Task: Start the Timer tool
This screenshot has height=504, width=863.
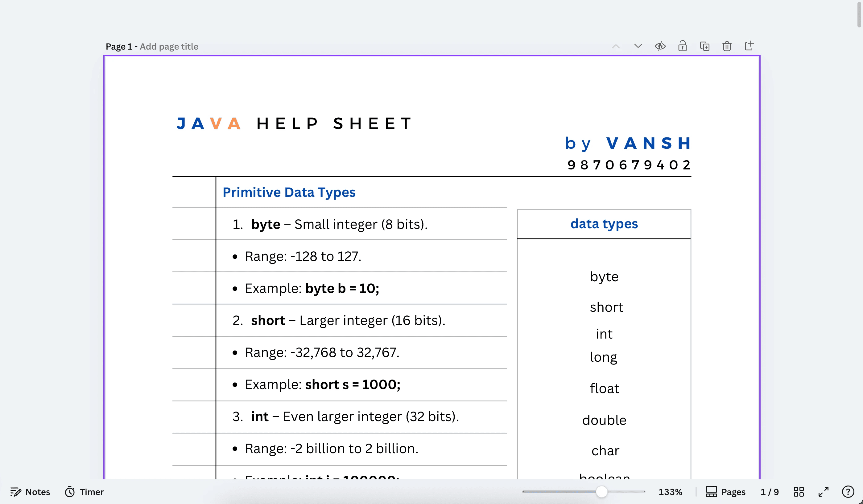Action: pyautogui.click(x=84, y=492)
